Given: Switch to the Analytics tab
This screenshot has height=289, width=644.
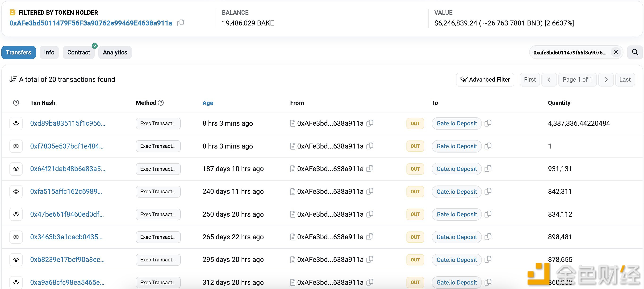Looking at the screenshot, I should [x=115, y=53].
